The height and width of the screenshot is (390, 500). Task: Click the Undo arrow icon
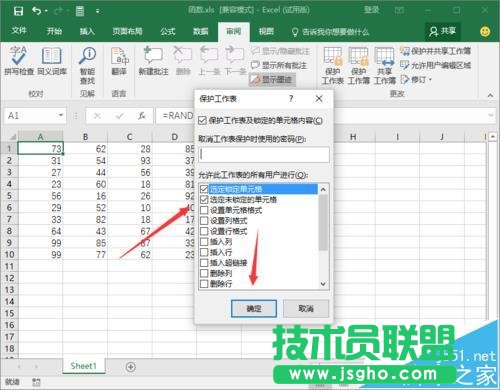coord(37,11)
